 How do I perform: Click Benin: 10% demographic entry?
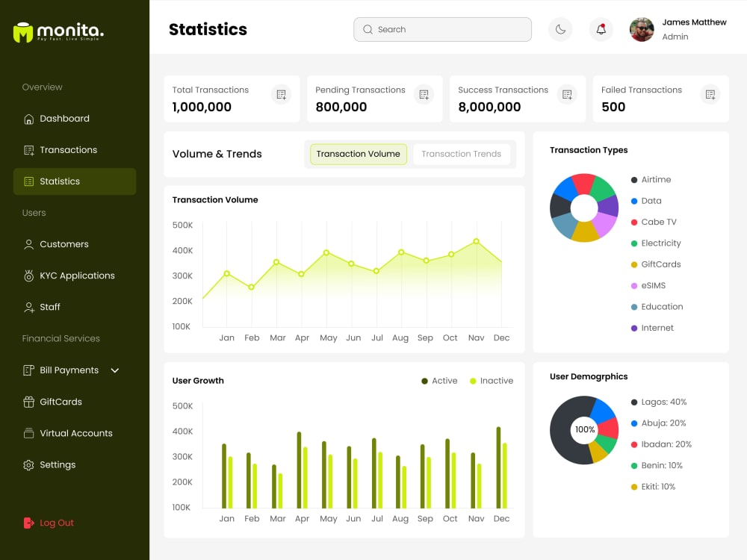(657, 466)
